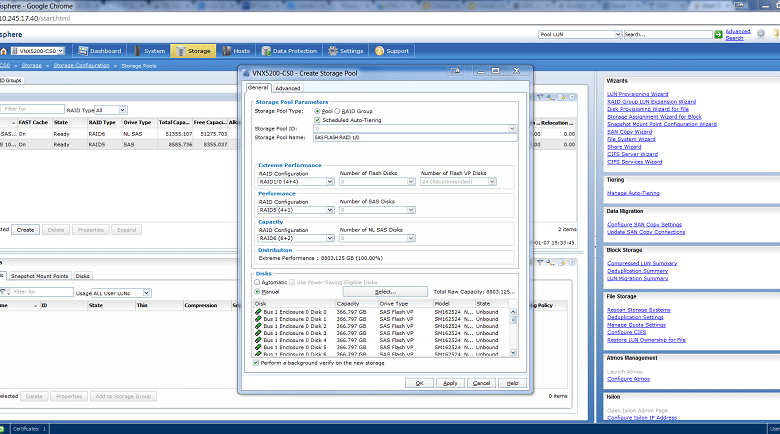780x434 pixels.
Task: Click disk icon for Bus 1 Enclosure 0 Disk 2
Action: coord(258,326)
